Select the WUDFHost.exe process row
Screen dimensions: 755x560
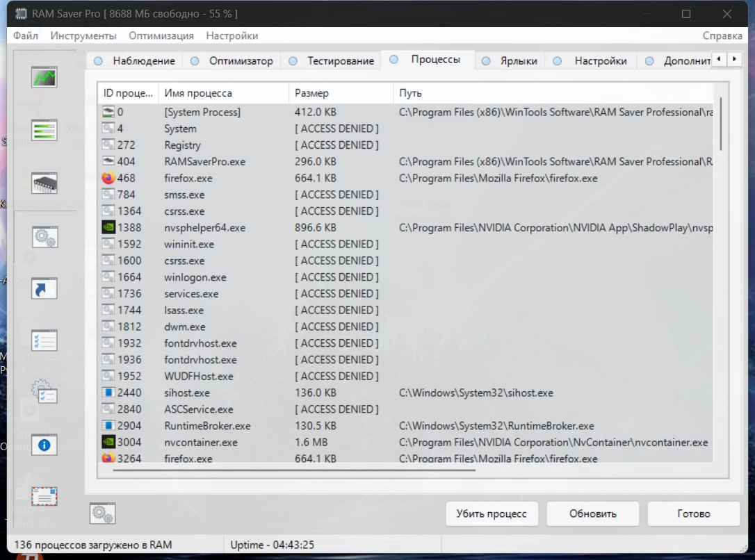[405, 376]
